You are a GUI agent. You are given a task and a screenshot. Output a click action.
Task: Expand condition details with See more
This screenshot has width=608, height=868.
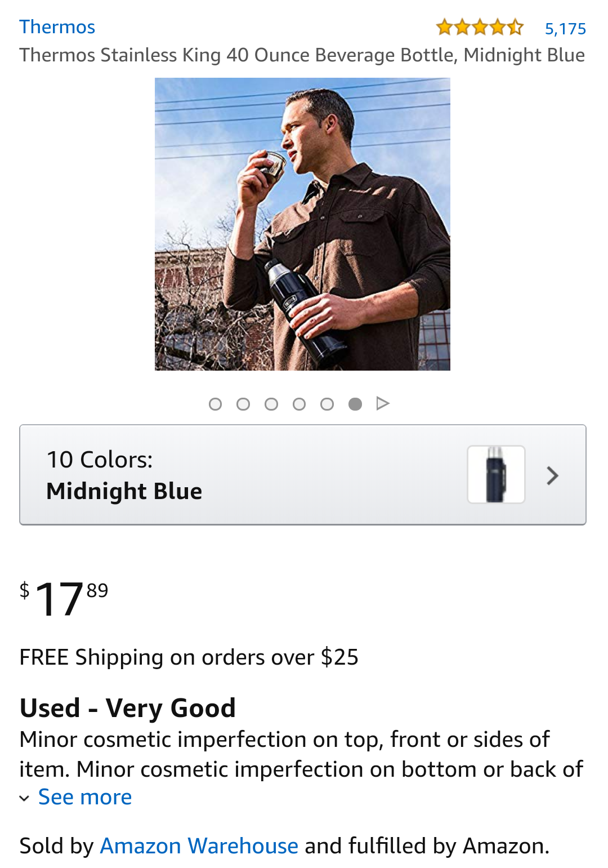pyautogui.click(x=85, y=797)
